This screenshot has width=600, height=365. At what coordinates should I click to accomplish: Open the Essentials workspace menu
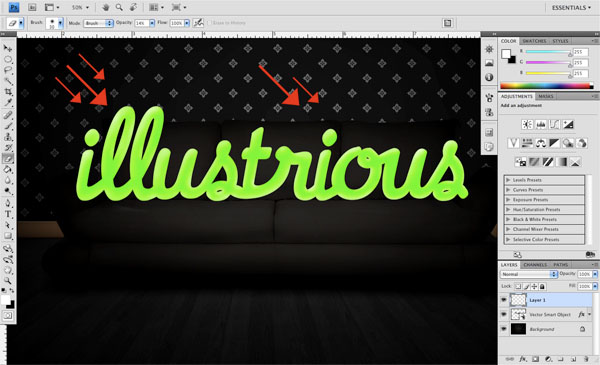click(x=571, y=8)
